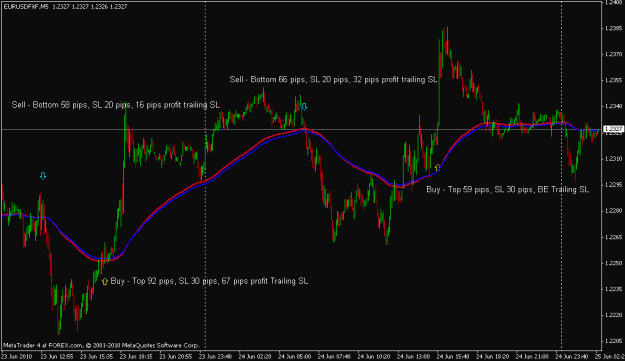
Task: Click the '23 Jun 23:40' time axis label
Action: 215,356
